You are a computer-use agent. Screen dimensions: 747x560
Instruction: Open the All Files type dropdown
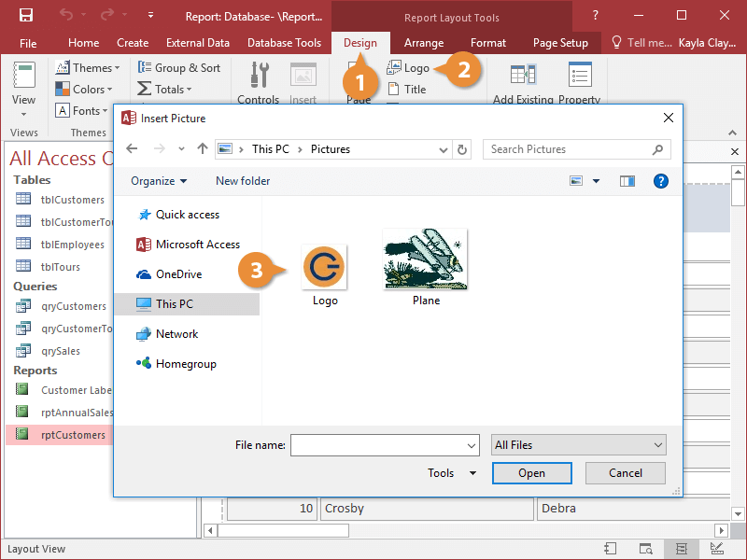578,445
